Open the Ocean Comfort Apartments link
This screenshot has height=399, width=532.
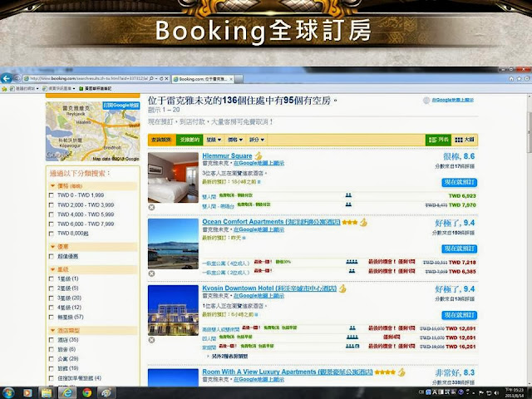(x=271, y=222)
